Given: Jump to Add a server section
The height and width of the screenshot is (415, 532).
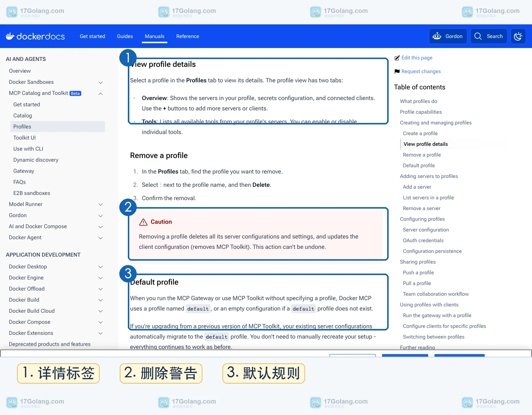Looking at the screenshot, I should pos(417,187).
